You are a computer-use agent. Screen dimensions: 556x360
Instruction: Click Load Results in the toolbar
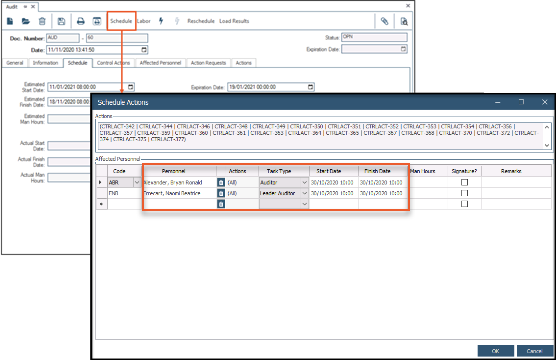pos(234,21)
